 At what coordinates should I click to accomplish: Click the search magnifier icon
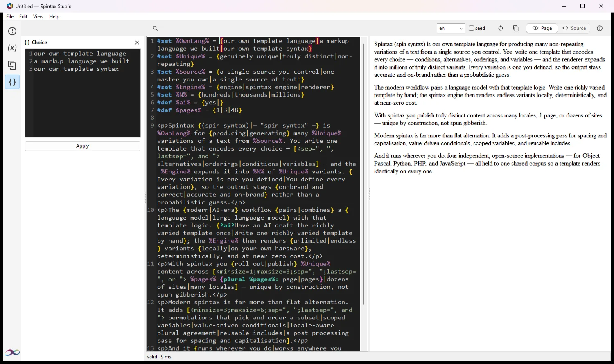tap(156, 28)
